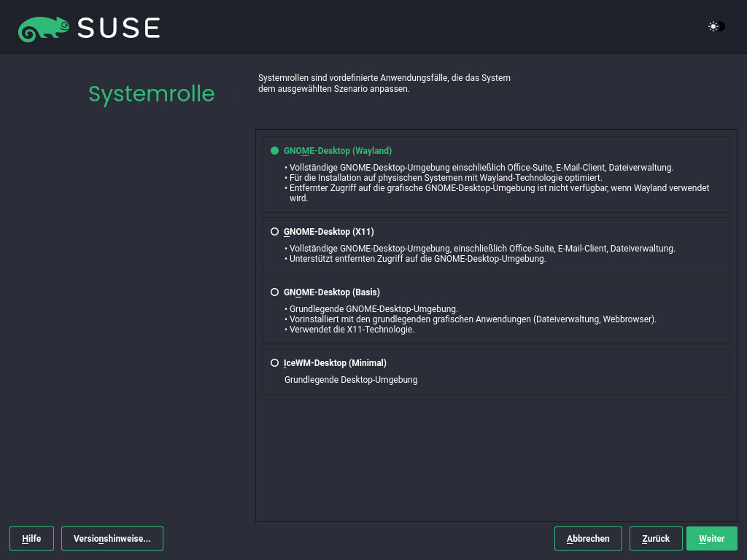Viewport: 747px width, 560px height.
Task: Pick the IceWM-Desktop (Minimal) radio option
Action: 274,363
